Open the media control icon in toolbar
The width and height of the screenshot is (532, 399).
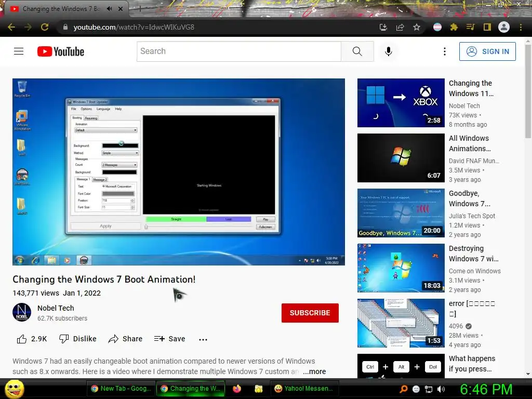470,27
